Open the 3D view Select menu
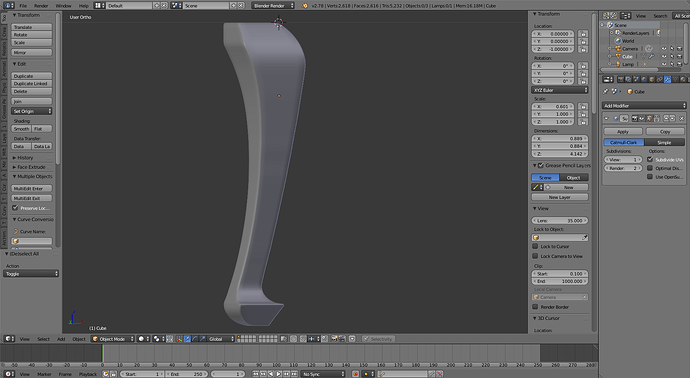Image resolution: width=690 pixels, height=378 pixels. [43, 339]
